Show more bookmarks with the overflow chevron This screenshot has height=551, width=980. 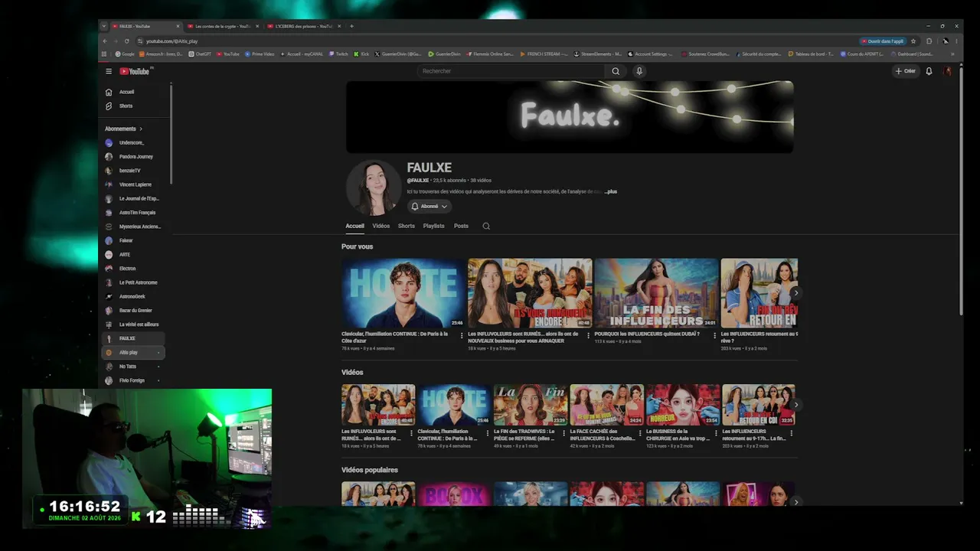(x=952, y=54)
